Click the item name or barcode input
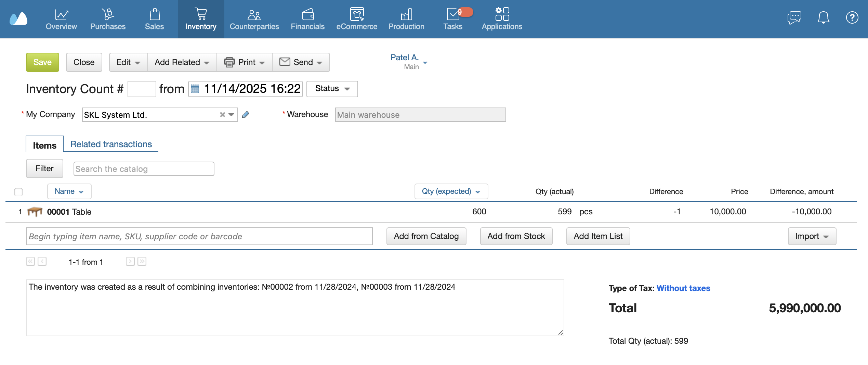This screenshot has width=868, height=365. (199, 236)
